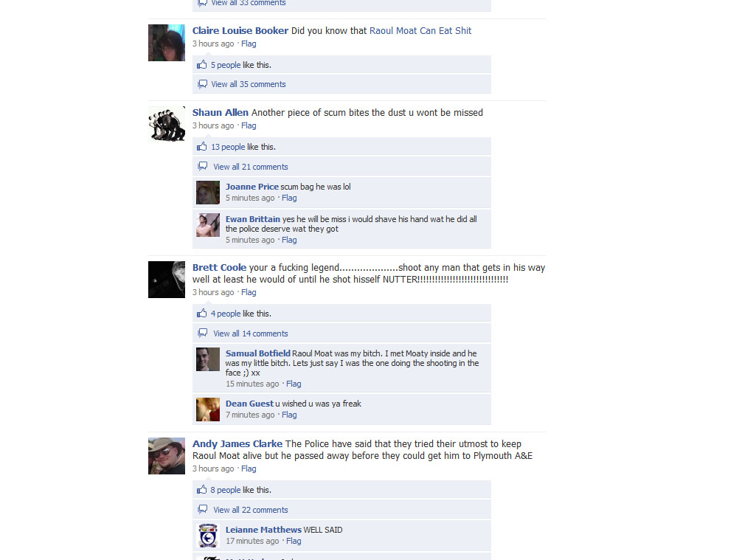Click thumbs-up icon beside '4 people like this'
This screenshot has height=560, width=753.
201,313
